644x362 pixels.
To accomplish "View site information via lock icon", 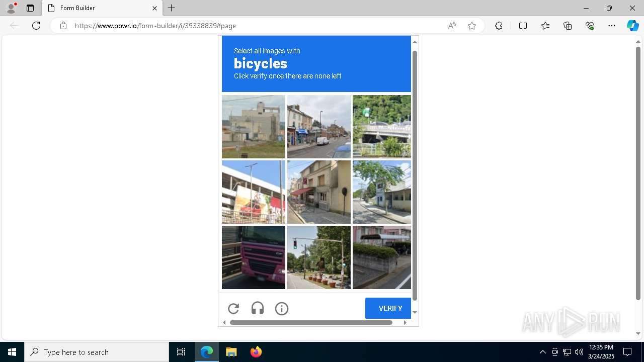I will pyautogui.click(x=63, y=26).
